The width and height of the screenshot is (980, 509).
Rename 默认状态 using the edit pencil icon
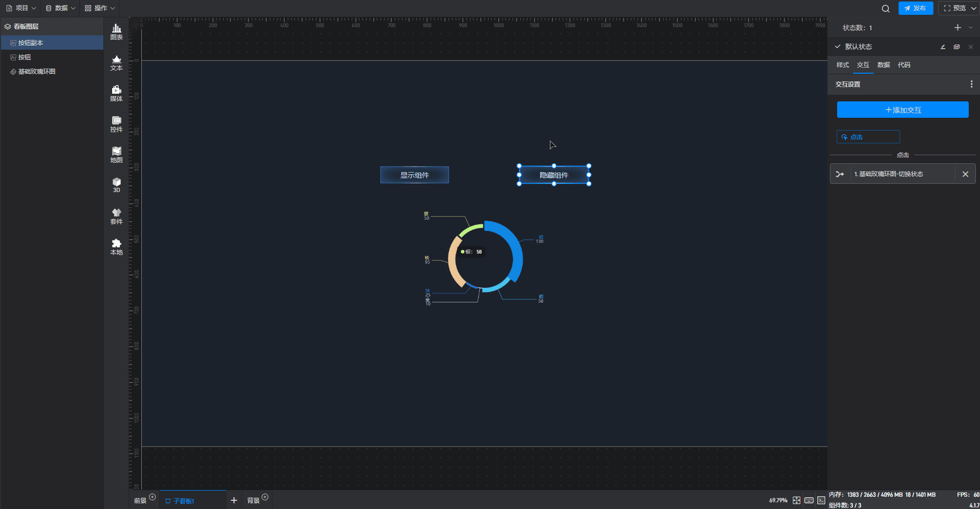pos(943,47)
